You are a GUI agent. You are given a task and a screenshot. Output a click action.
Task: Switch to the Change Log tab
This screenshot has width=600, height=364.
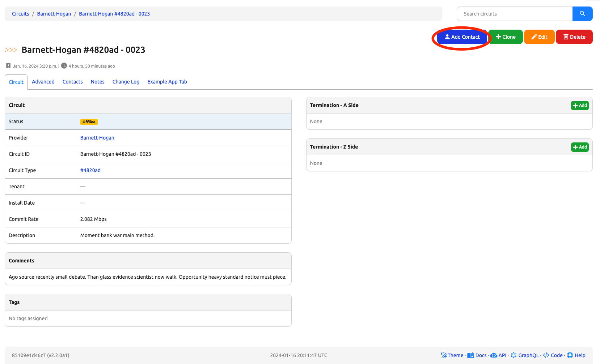126,82
